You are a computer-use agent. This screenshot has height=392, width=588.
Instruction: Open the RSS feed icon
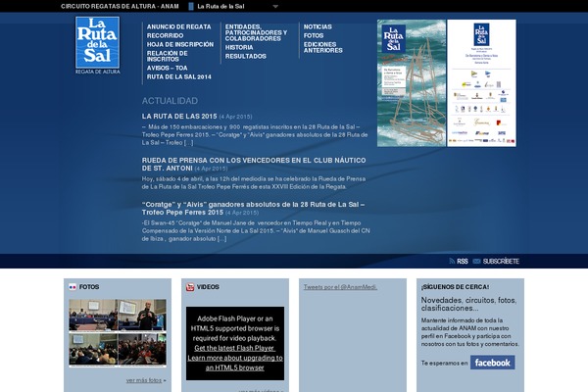[452, 261]
